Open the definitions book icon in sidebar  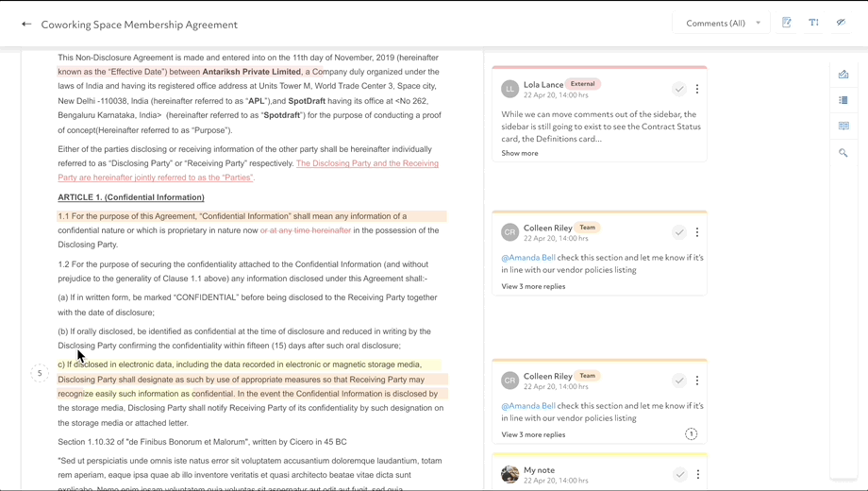click(x=843, y=127)
